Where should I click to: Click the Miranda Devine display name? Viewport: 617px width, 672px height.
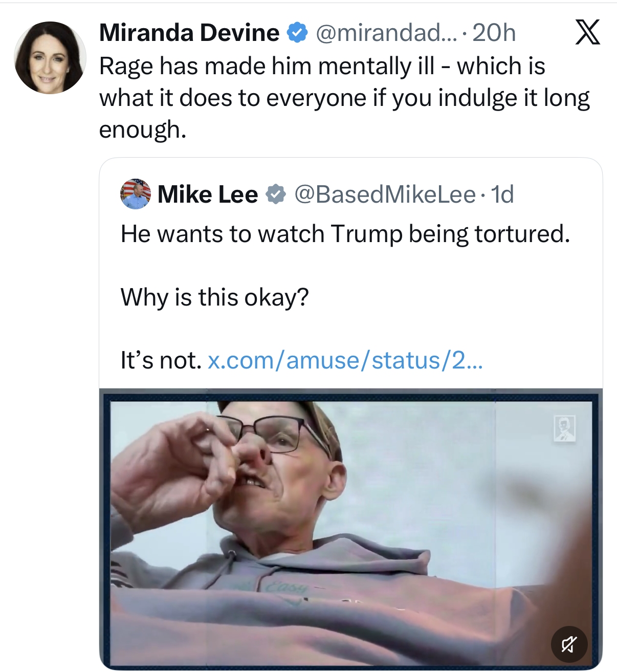[189, 33]
